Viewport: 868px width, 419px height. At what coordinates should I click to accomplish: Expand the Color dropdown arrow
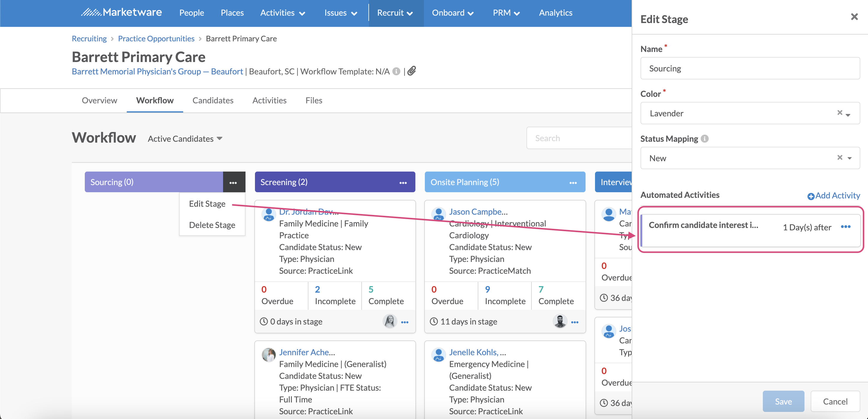click(849, 115)
